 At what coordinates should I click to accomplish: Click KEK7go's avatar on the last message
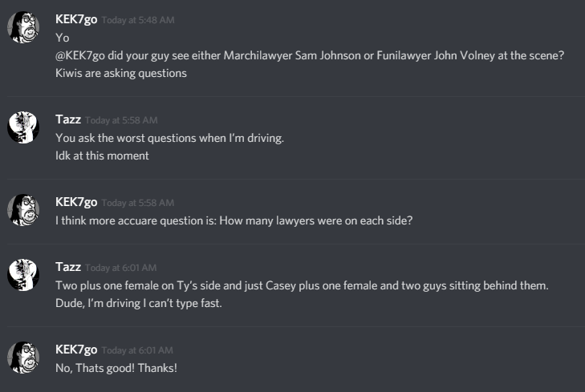pos(23,358)
